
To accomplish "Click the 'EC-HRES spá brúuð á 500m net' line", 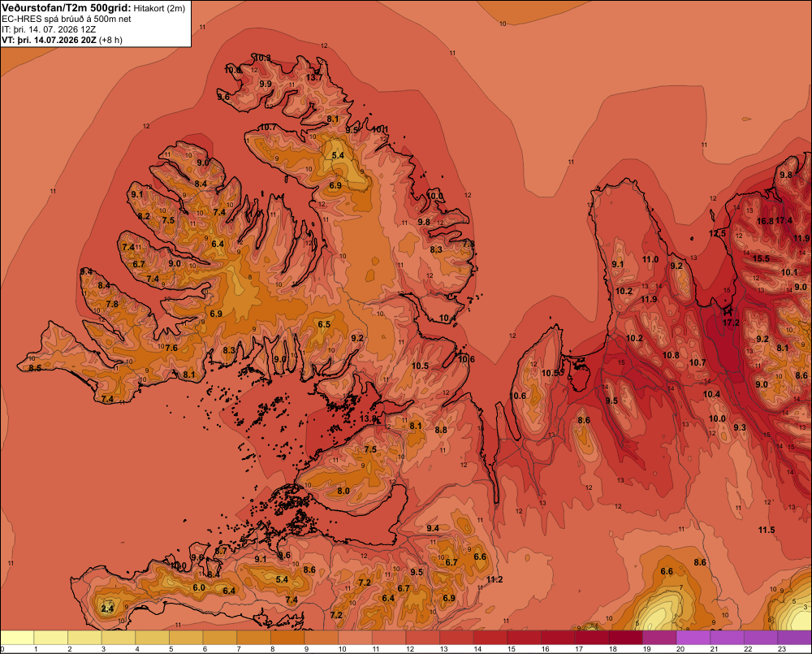I will pos(66,19).
